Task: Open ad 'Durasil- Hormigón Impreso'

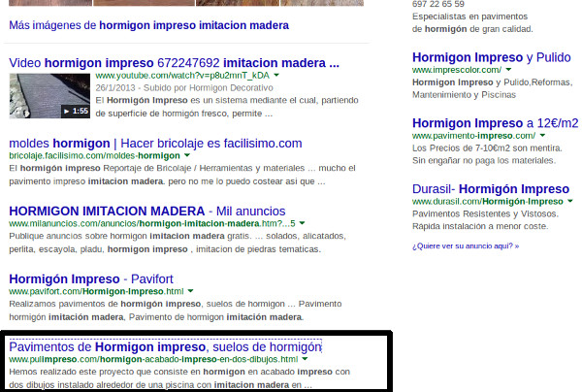Action: click(x=491, y=189)
